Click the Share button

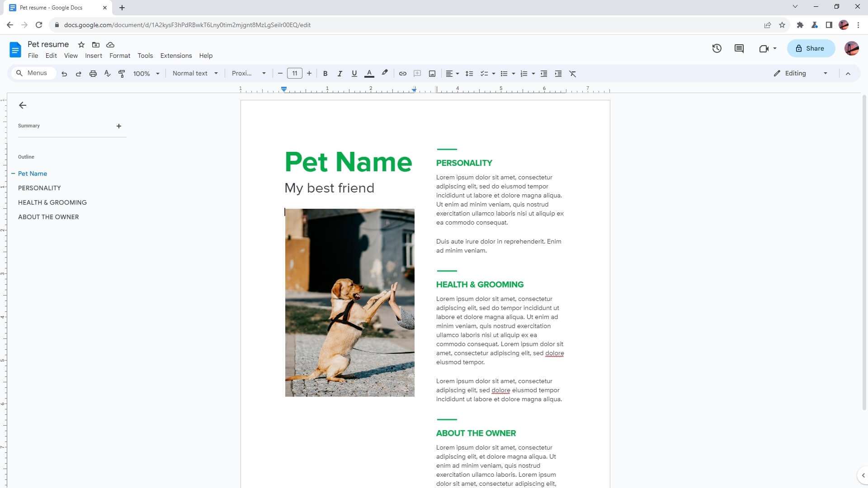(811, 48)
